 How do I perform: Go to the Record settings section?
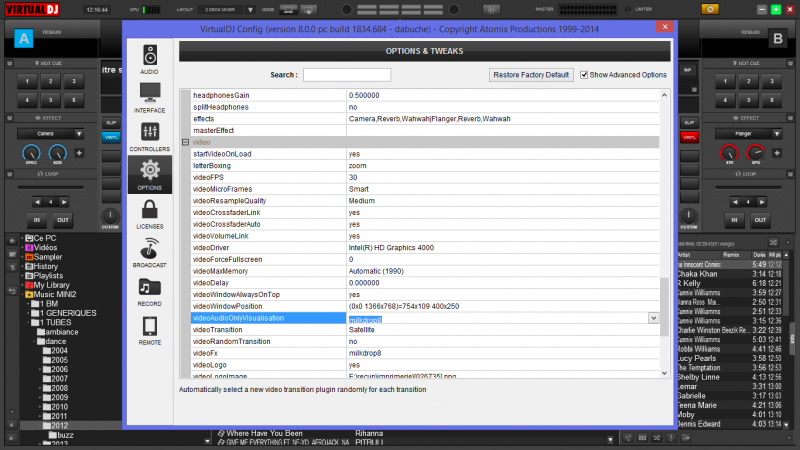149,291
